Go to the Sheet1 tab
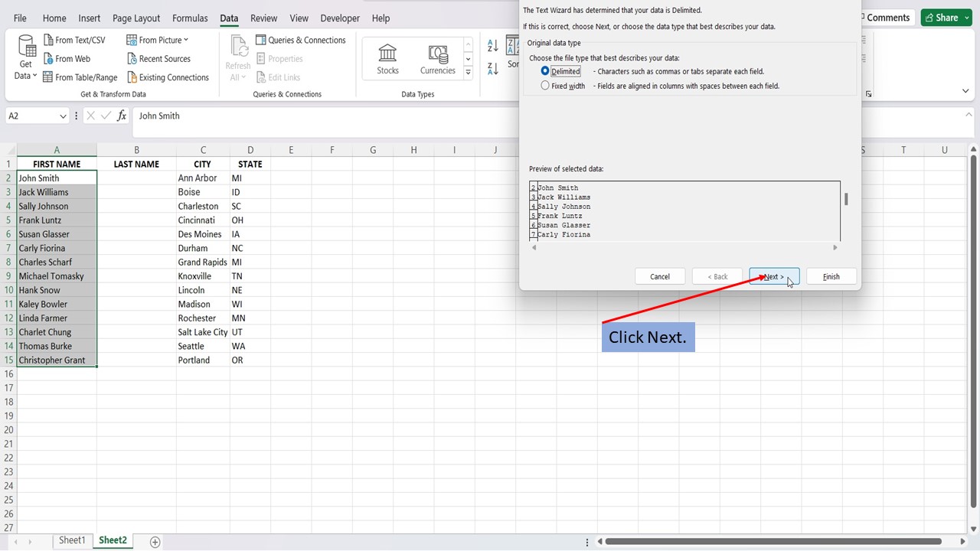 [x=72, y=540]
